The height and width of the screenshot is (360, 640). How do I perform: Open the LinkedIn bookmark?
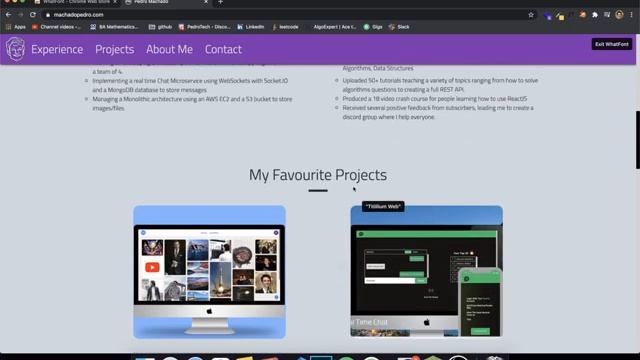[251, 27]
